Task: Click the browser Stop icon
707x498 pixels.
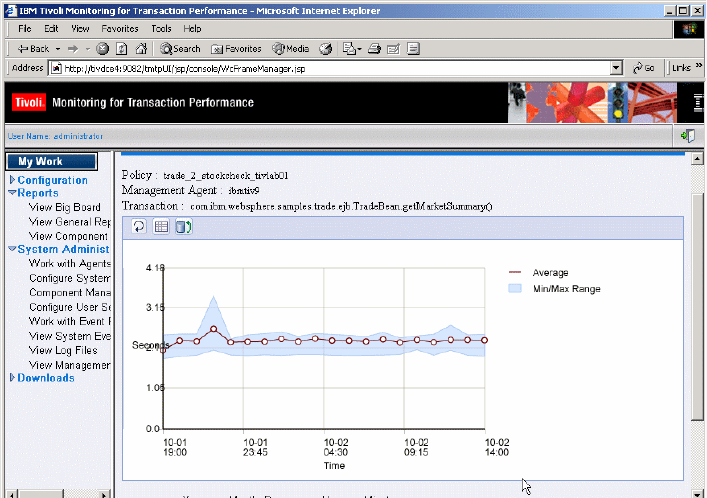Action: pos(103,49)
